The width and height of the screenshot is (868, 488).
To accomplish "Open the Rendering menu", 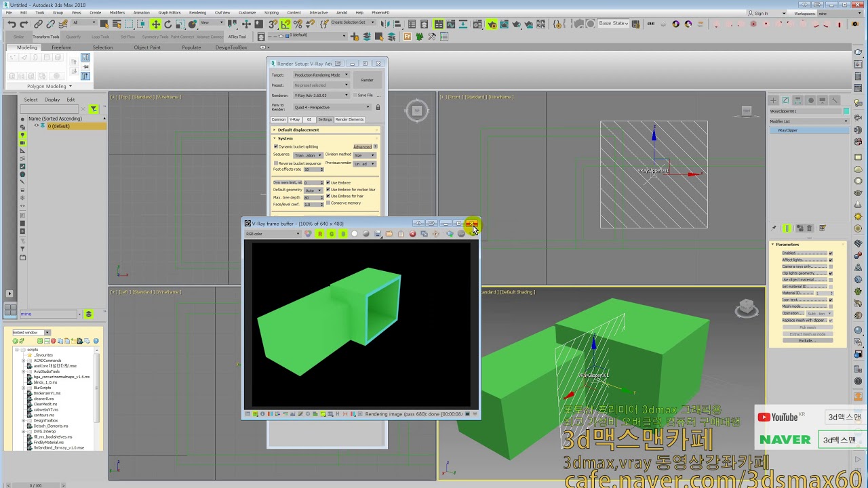I will click(x=197, y=12).
